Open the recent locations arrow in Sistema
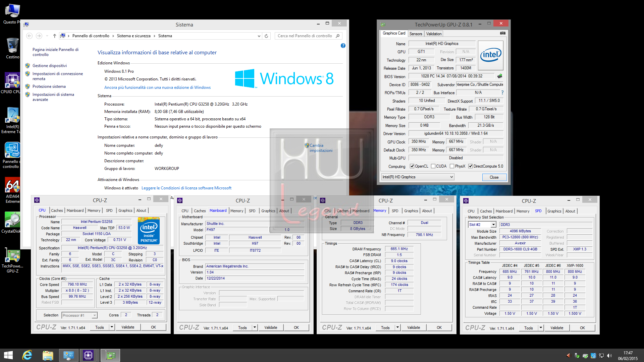Viewport: 644px width, 362px height. [x=47, y=36]
